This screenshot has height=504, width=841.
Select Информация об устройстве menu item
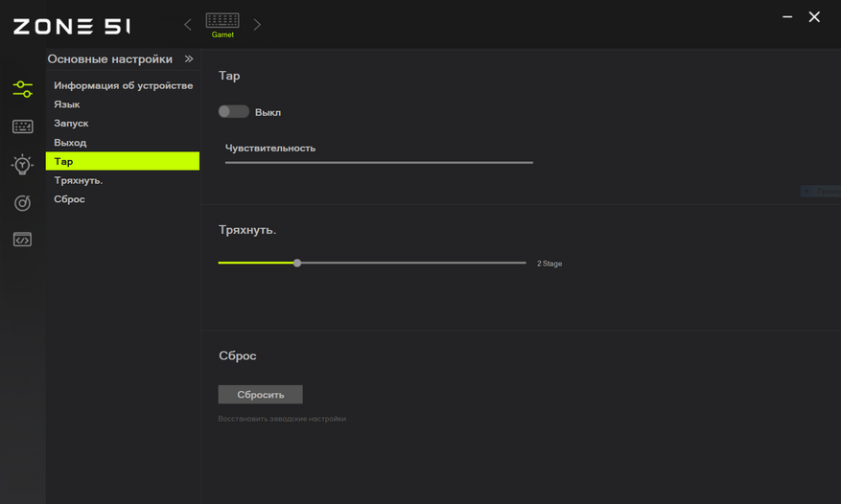pyautogui.click(x=123, y=86)
